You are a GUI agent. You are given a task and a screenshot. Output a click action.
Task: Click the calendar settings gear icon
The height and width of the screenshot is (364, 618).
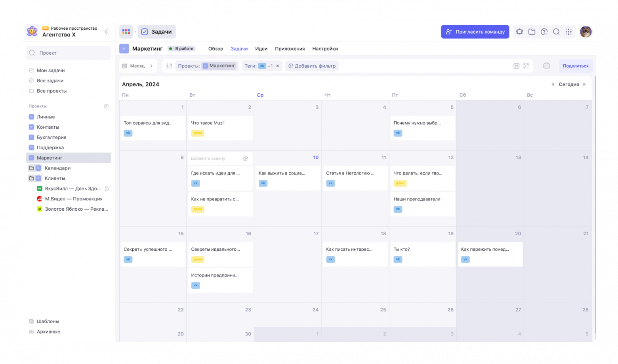click(x=546, y=66)
